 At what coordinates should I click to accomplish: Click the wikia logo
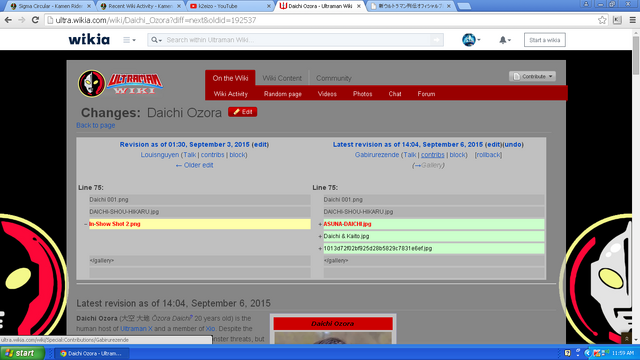pyautogui.click(x=89, y=40)
